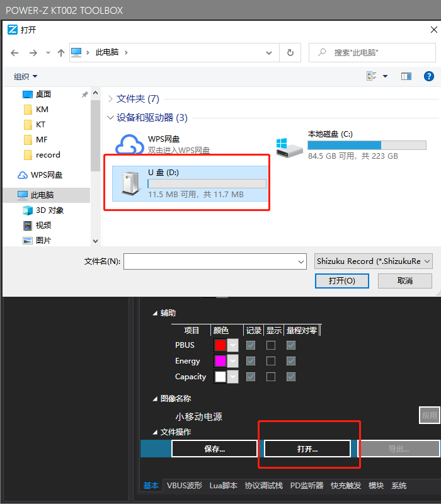Select 桌面 in the navigation pane
The height and width of the screenshot is (504, 441).
[43, 94]
